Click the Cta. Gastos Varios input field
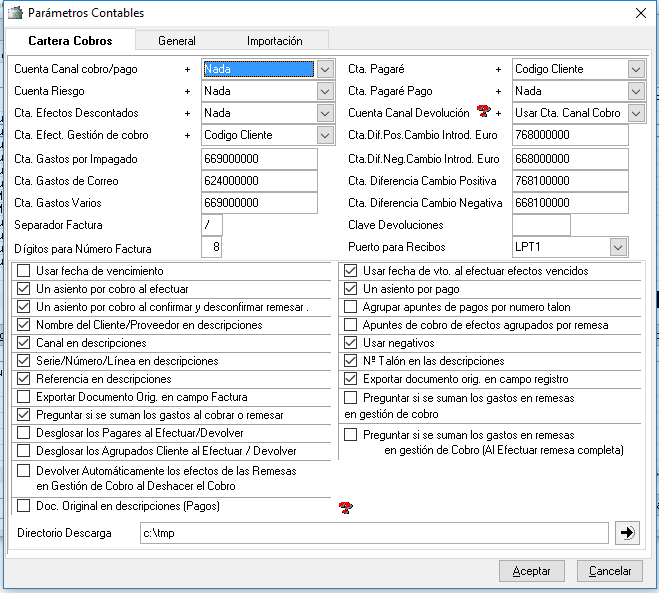This screenshot has width=659, height=593. pyautogui.click(x=259, y=203)
